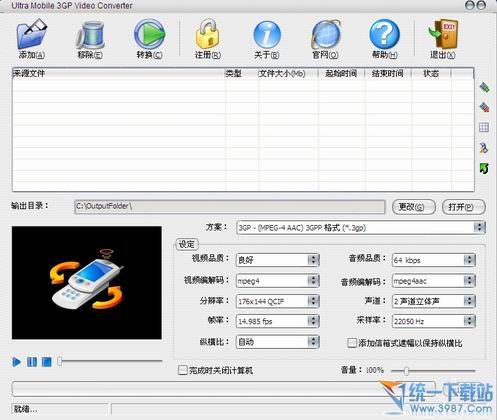
Task: Open Register (注册) padlock icon
Action: [208, 34]
